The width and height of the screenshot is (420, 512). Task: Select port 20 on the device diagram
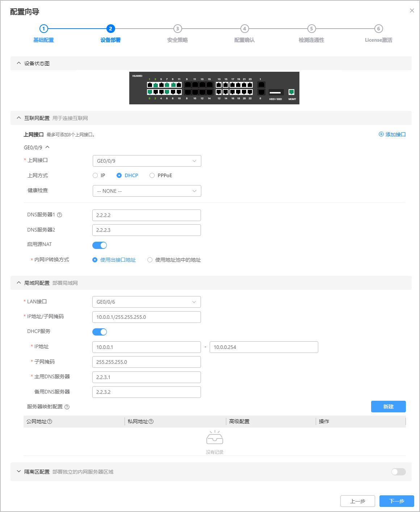click(x=244, y=92)
